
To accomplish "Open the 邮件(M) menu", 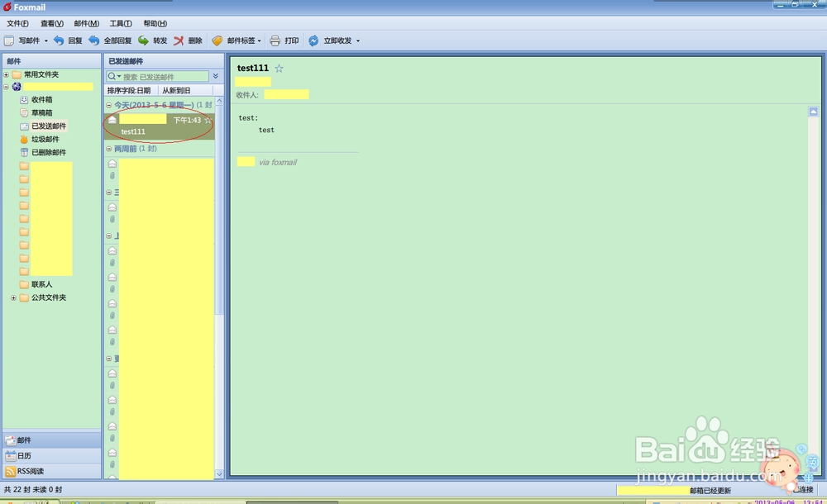I will (x=87, y=23).
